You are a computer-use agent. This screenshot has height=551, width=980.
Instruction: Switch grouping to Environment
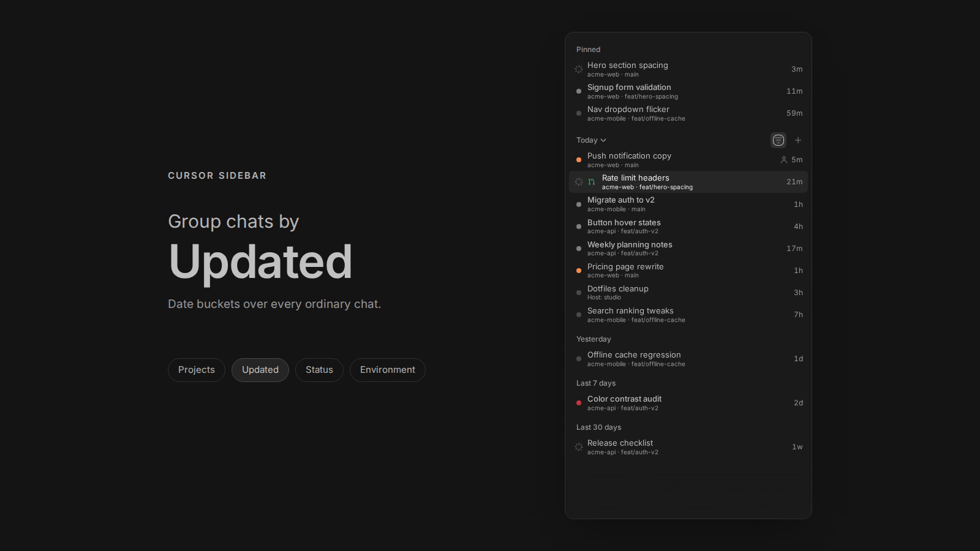click(x=388, y=370)
